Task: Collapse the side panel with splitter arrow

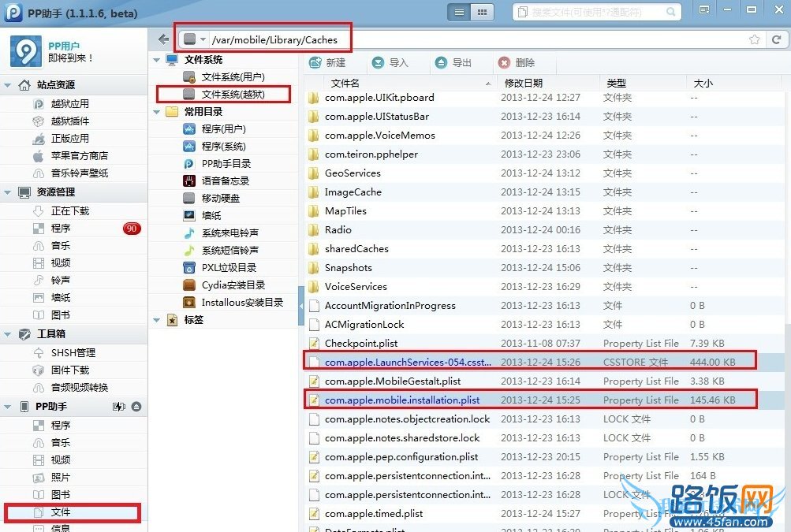Action: tap(301, 306)
